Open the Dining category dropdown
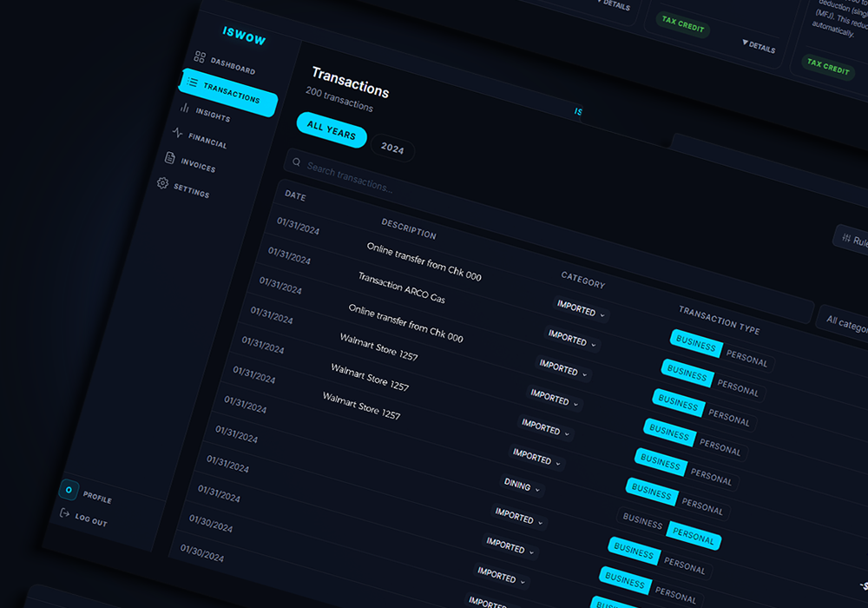The image size is (868, 608). tap(522, 486)
